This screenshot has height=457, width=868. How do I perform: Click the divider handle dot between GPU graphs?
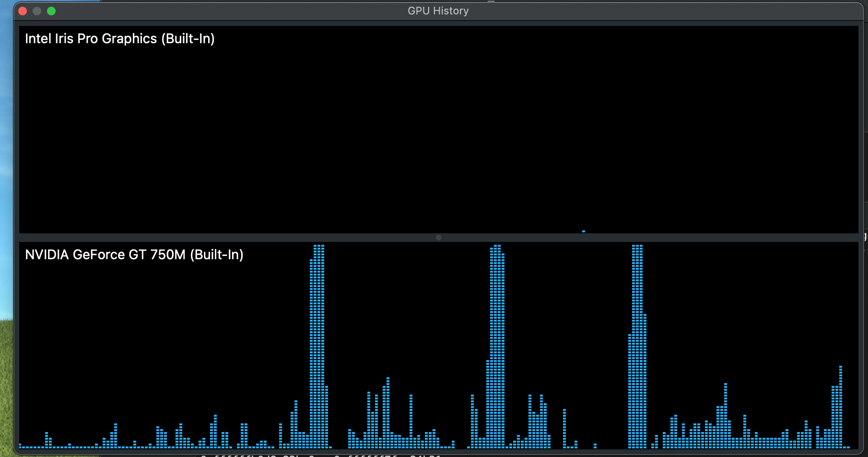click(x=439, y=238)
